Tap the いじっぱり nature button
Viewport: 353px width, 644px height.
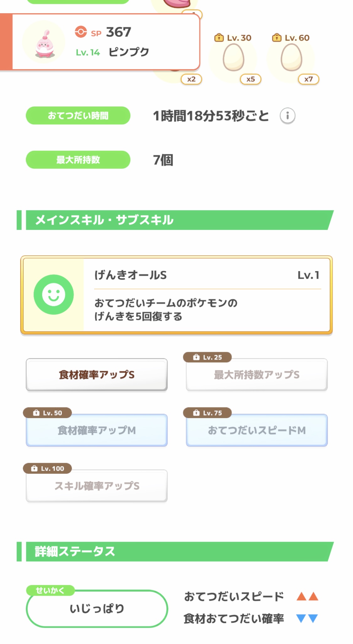click(97, 609)
